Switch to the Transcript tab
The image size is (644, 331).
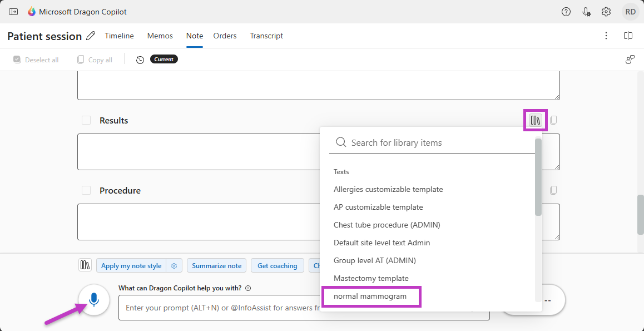pos(266,36)
